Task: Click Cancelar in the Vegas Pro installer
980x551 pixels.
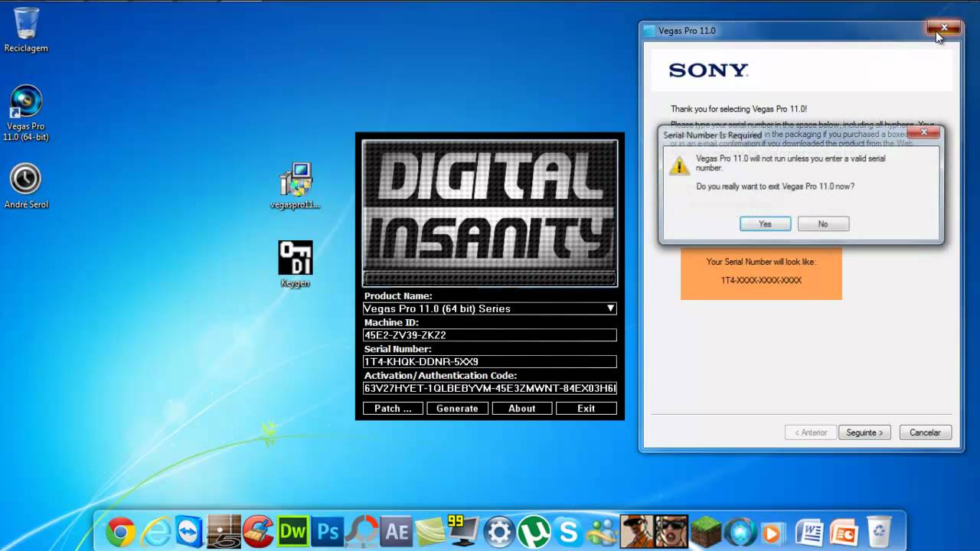Action: pyautogui.click(x=925, y=432)
